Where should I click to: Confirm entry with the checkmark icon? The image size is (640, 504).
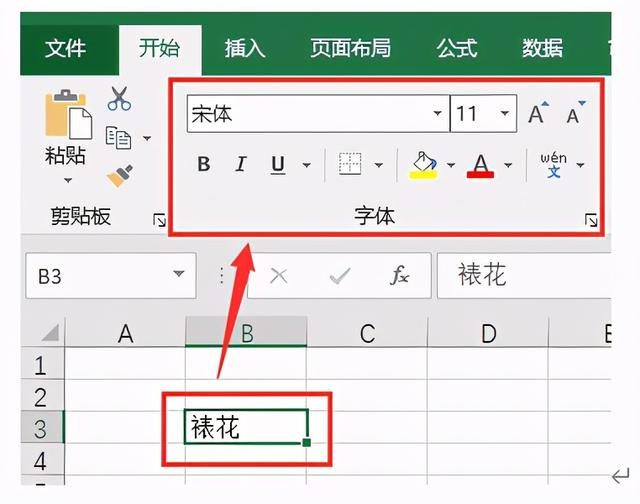pyautogui.click(x=340, y=276)
